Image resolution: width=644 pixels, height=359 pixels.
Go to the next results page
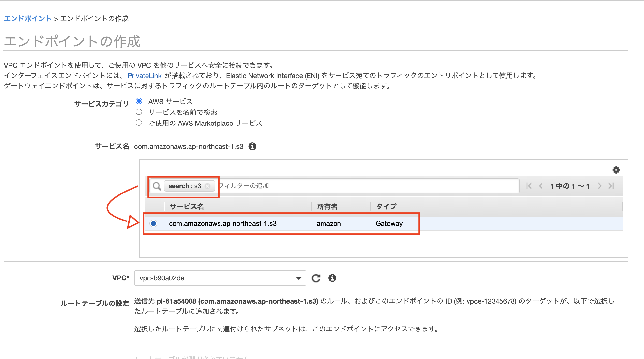pyautogui.click(x=600, y=186)
